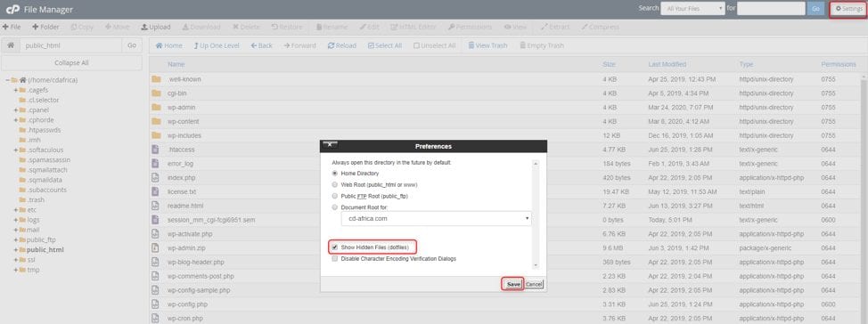Sort by the Name column header
The width and height of the screenshot is (868, 324).
[x=176, y=65]
